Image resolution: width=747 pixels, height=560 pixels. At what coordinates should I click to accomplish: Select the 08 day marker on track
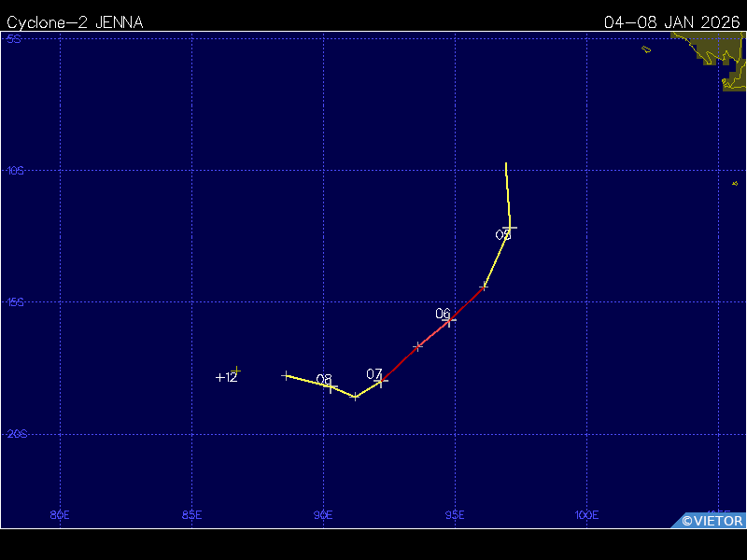click(331, 385)
